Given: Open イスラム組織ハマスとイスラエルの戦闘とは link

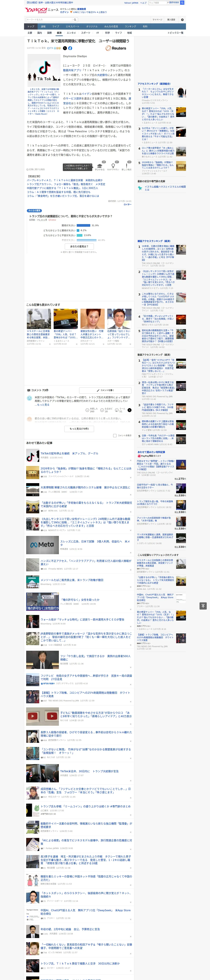Looking at the screenshot, I should 165,188.
